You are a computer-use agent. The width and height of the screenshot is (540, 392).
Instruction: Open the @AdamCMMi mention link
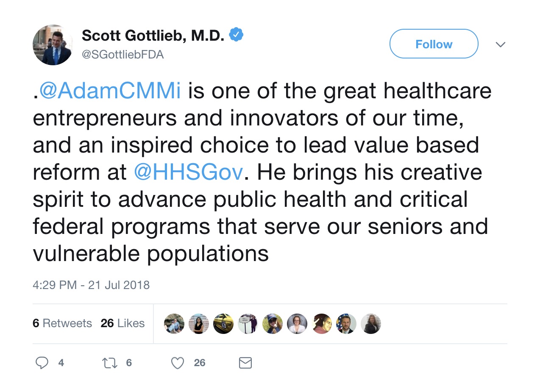point(110,92)
